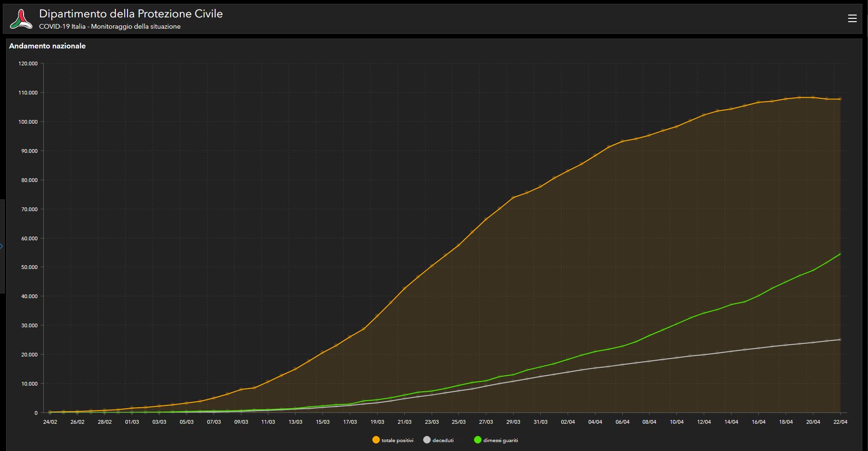
Task: Click the 02/04 date axis label
Action: [x=568, y=422]
